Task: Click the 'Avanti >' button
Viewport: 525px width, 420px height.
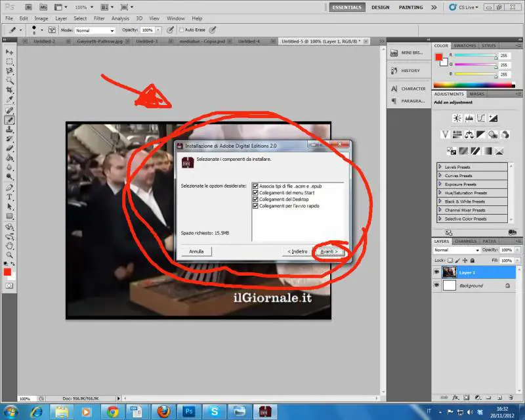Action: pos(329,251)
